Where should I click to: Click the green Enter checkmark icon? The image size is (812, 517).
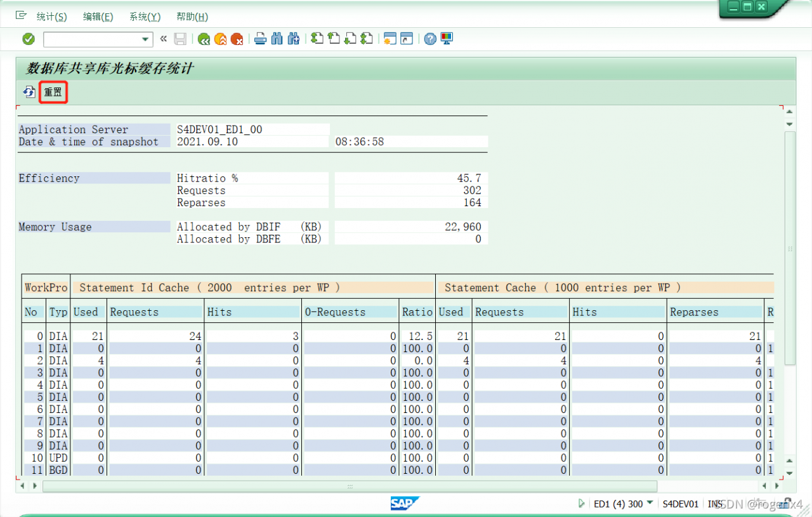pyautogui.click(x=29, y=39)
